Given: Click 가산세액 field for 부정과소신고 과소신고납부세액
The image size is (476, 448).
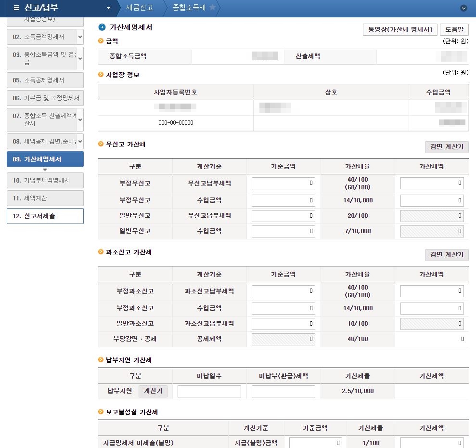Looking at the screenshot, I should [x=432, y=291].
